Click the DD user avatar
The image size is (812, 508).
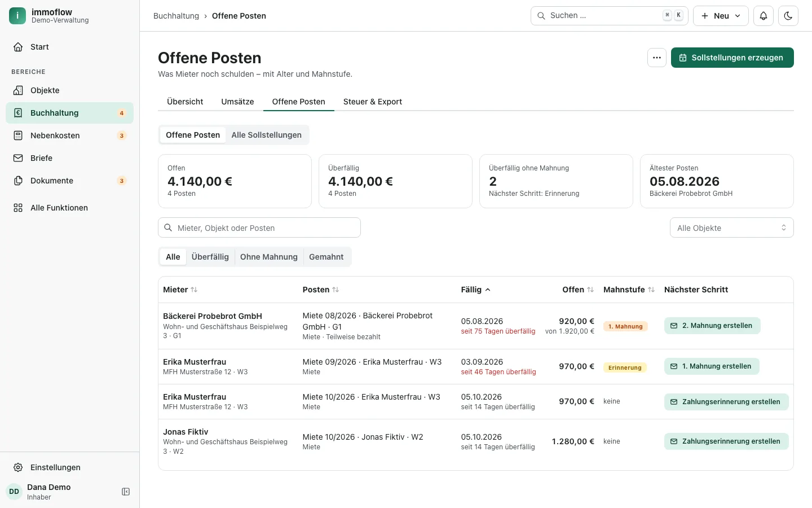(14, 492)
